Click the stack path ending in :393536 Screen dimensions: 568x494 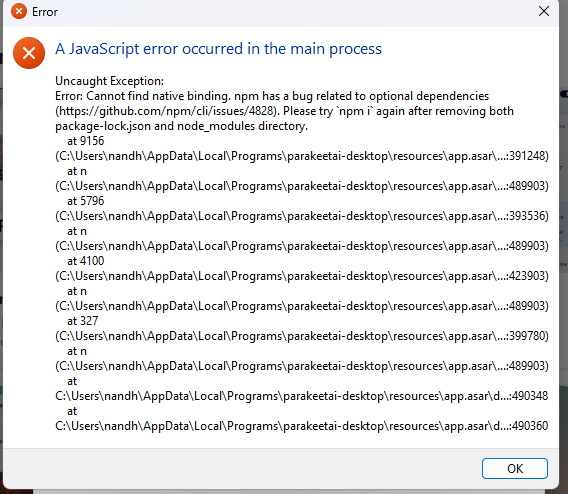(302, 216)
